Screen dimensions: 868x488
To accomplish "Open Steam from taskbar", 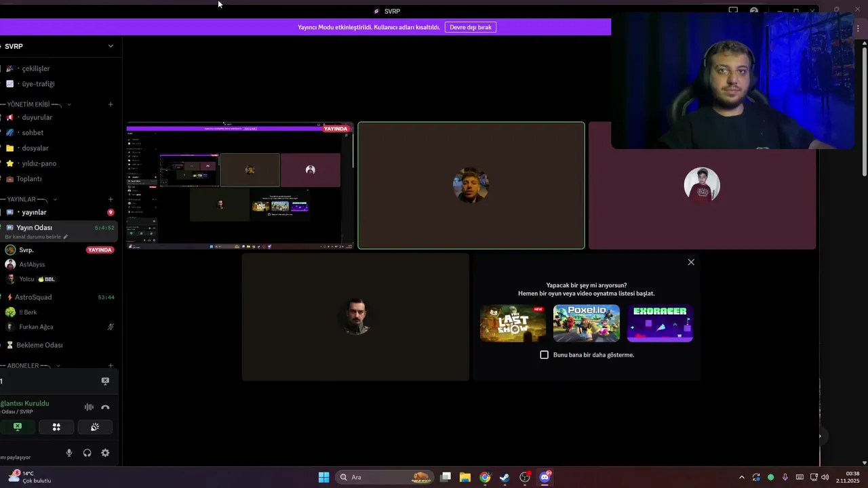I will (505, 477).
